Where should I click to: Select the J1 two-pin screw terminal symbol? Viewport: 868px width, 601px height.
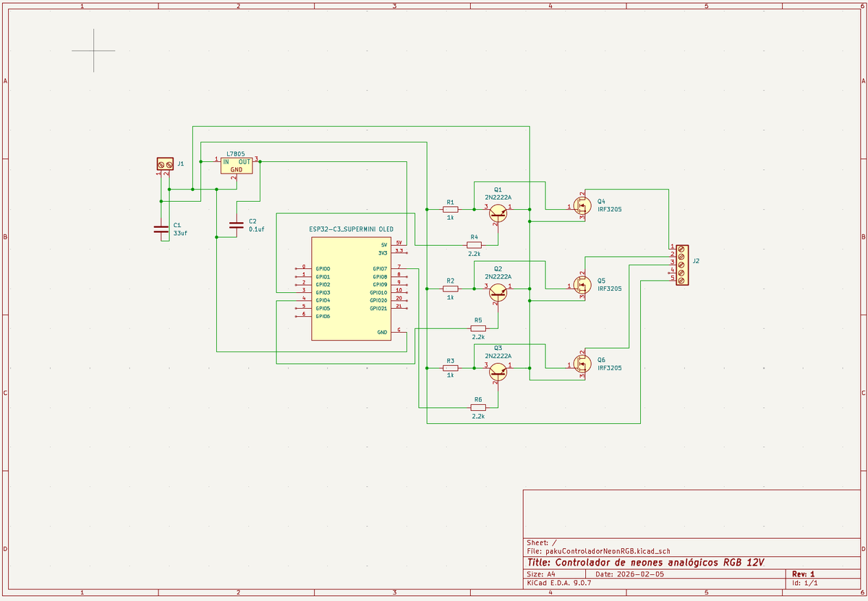(x=165, y=166)
